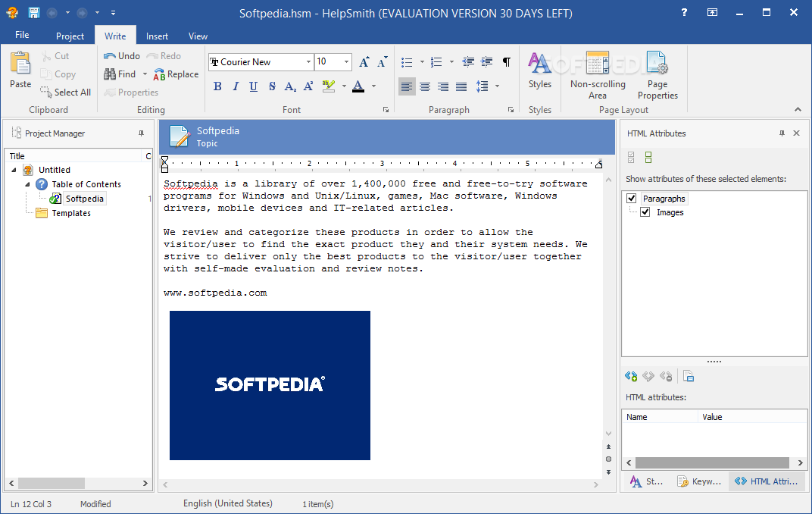Image resolution: width=812 pixels, height=514 pixels.
Task: Switch to the Insert ribbon tab
Action: [x=157, y=36]
